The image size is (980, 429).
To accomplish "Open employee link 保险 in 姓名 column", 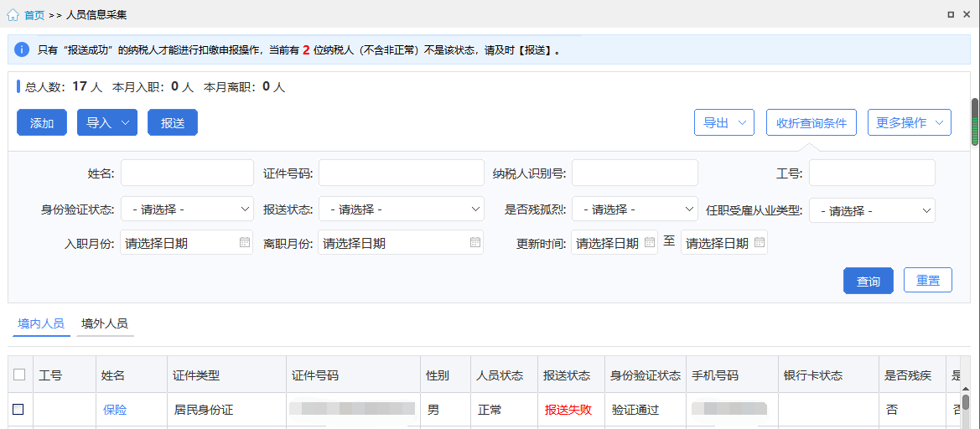I will 115,410.
